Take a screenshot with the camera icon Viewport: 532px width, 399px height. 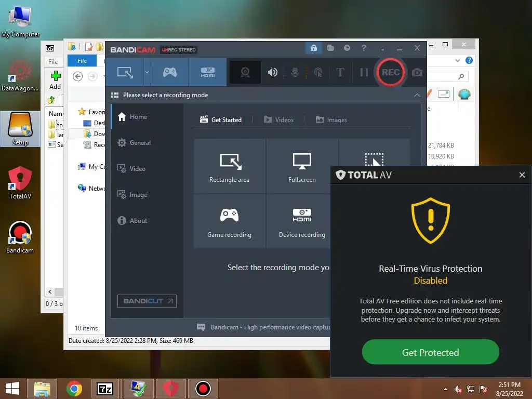point(417,72)
